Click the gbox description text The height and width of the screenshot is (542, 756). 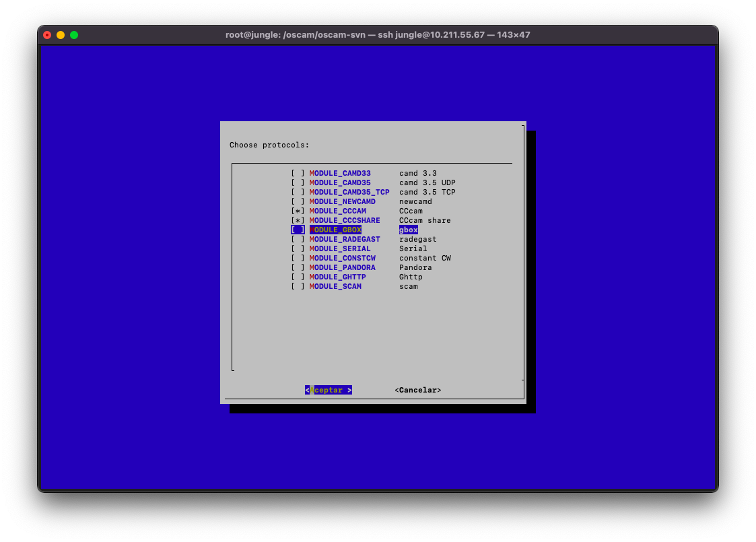click(x=409, y=230)
